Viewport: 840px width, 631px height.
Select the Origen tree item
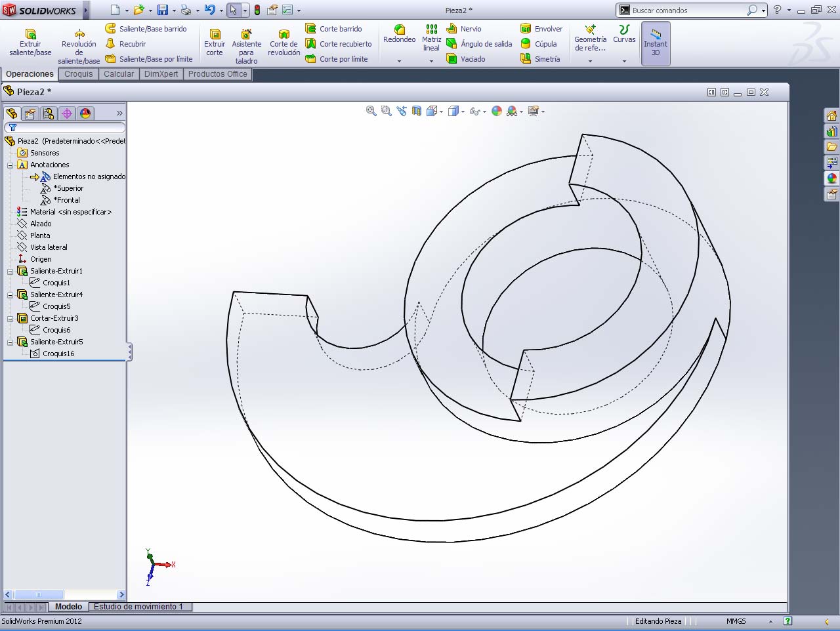34,259
